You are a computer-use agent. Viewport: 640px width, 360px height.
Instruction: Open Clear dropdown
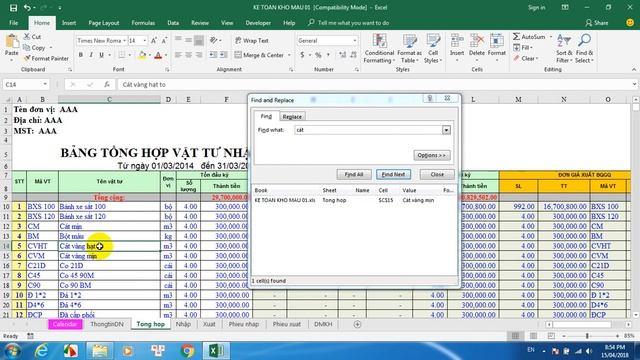pos(526,58)
